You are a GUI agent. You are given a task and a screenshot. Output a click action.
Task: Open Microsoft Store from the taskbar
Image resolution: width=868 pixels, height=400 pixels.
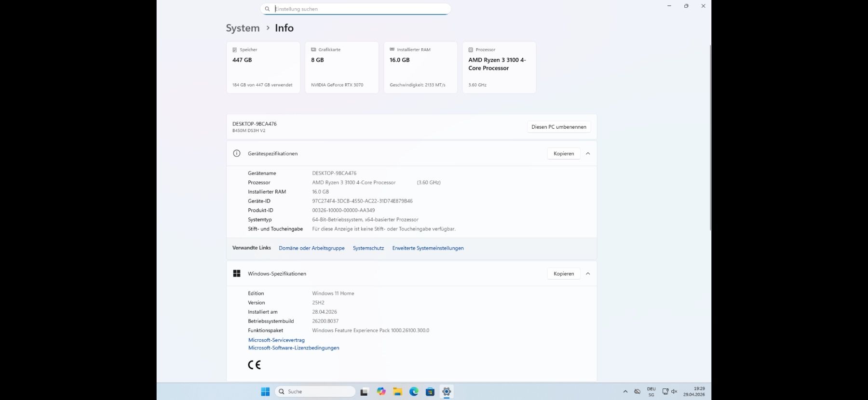(x=430, y=392)
